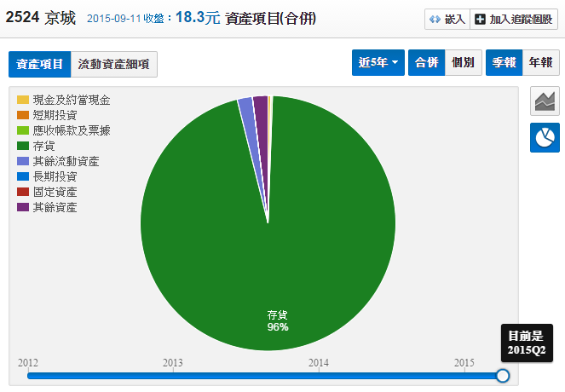565x392 pixels.
Task: Toggle the 短期投資 orange legend swatch
Action: pos(23,115)
